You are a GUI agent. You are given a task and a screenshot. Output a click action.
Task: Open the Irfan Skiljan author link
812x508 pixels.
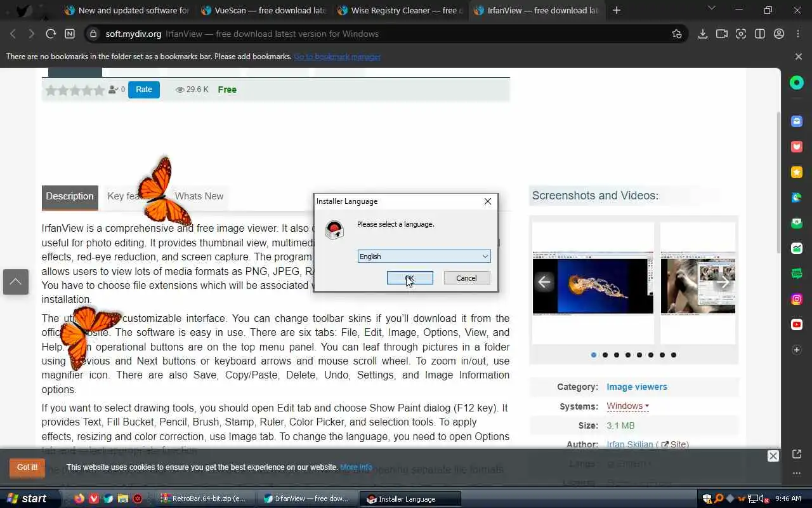point(630,444)
